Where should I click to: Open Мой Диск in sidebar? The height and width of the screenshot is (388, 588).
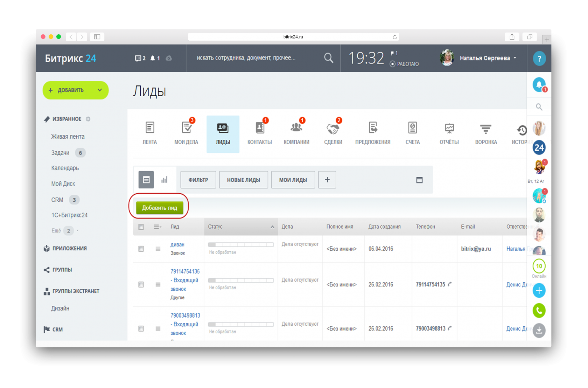(x=63, y=183)
